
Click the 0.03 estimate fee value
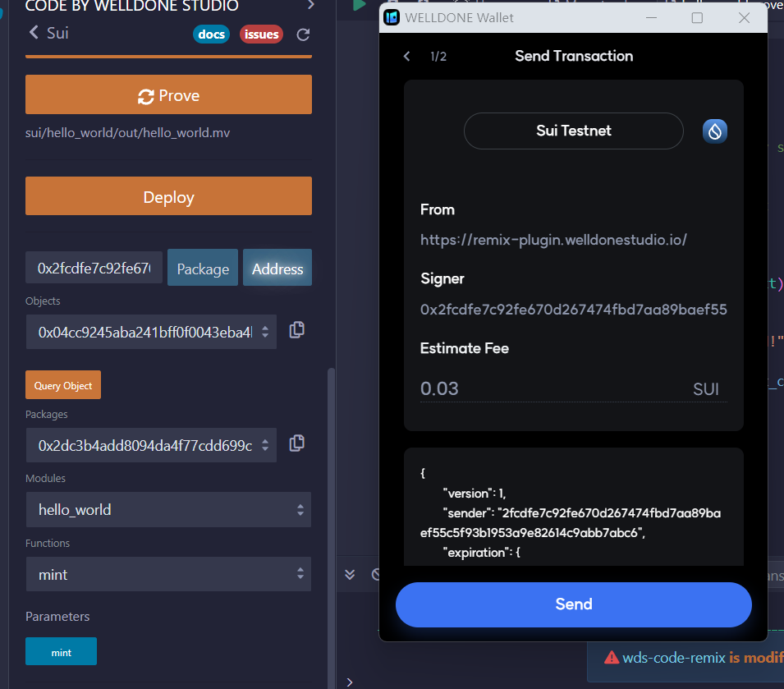[x=439, y=388]
